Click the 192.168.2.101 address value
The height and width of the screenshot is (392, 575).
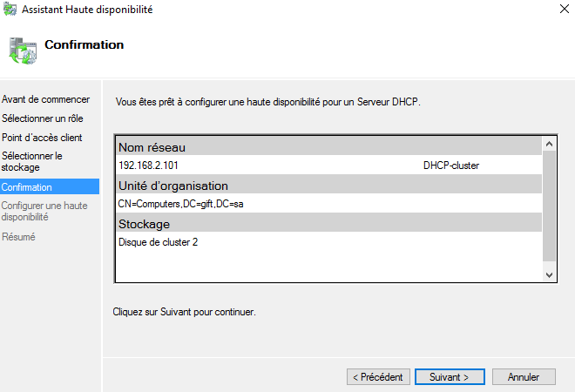point(148,166)
